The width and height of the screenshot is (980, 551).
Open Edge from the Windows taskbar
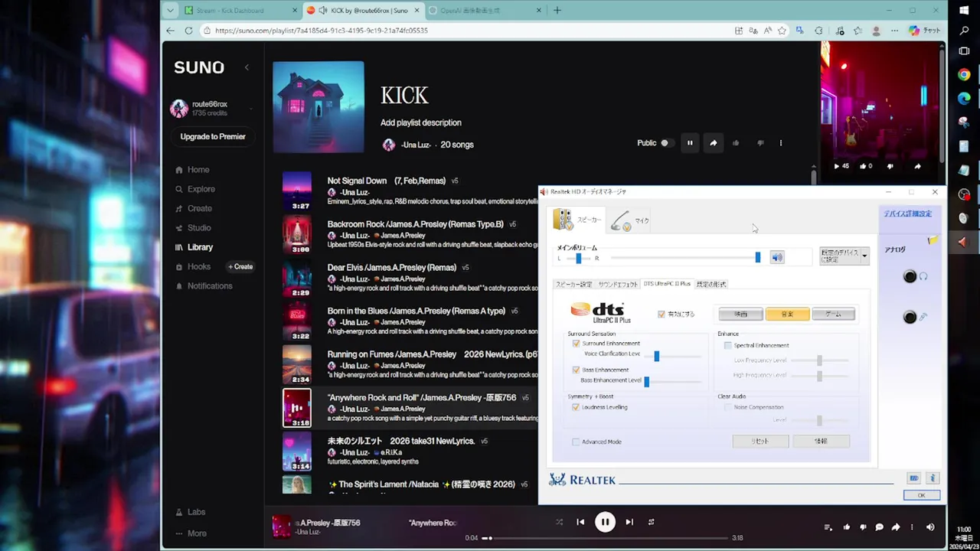[964, 99]
